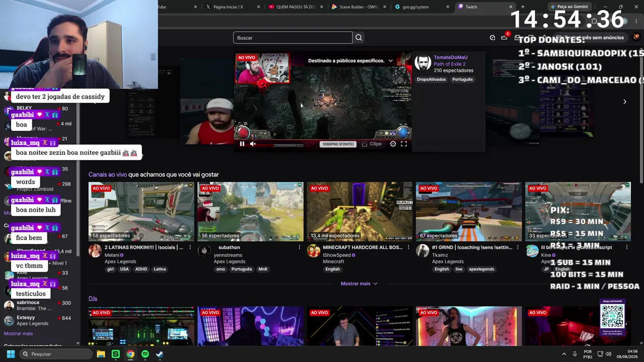Toggle fullscreen on the featured player
The height and width of the screenshot is (362, 644).
click(x=404, y=144)
